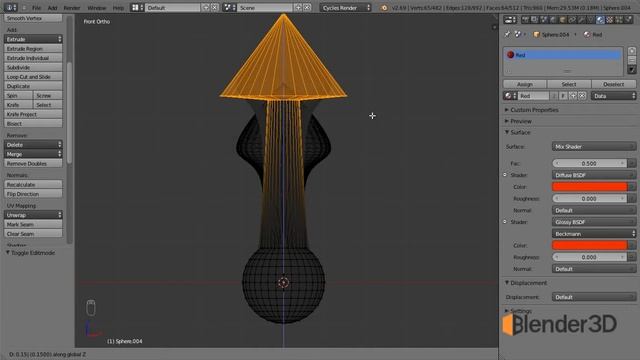Image resolution: width=640 pixels, height=360 pixels.
Task: Click the Deselect material button
Action: pyautogui.click(x=613, y=84)
